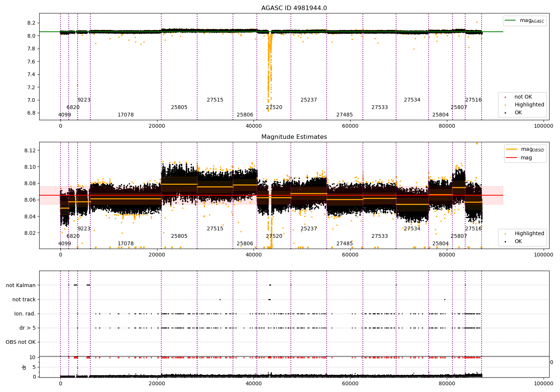Click obsid label 4099 in top plot
The height and width of the screenshot is (392, 560).
(65, 115)
